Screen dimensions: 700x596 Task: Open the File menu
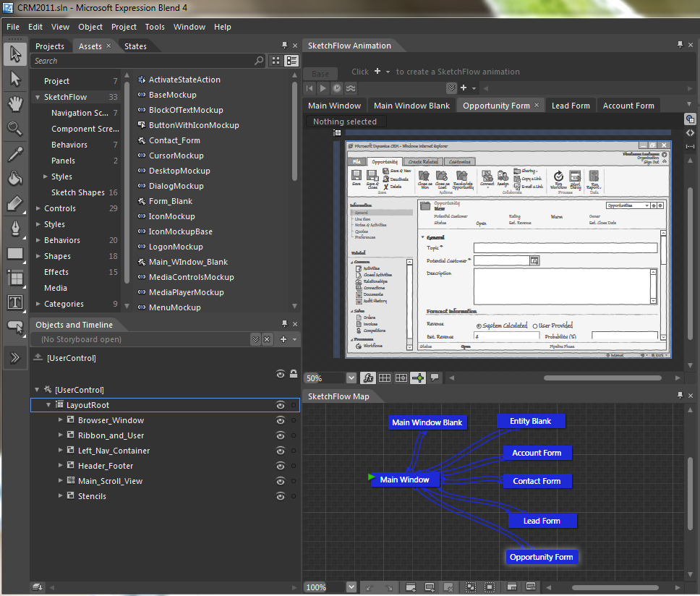[x=13, y=27]
